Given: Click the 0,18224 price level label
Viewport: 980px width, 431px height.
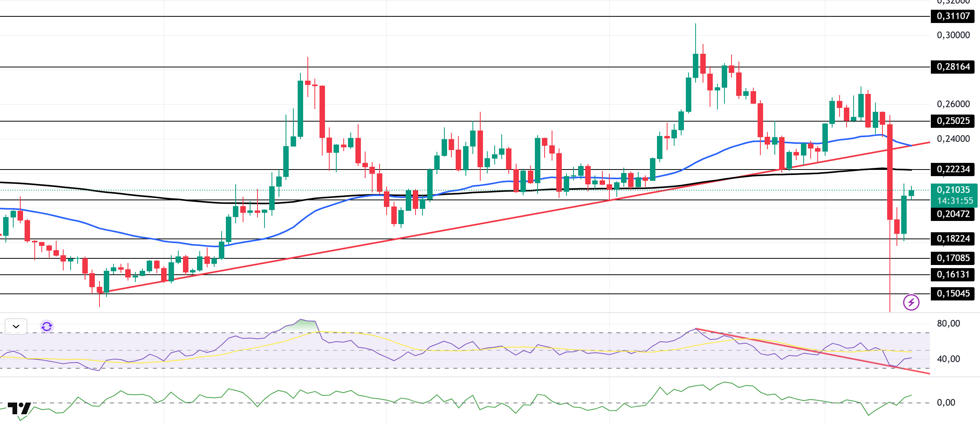Looking at the screenshot, I should point(953,239).
